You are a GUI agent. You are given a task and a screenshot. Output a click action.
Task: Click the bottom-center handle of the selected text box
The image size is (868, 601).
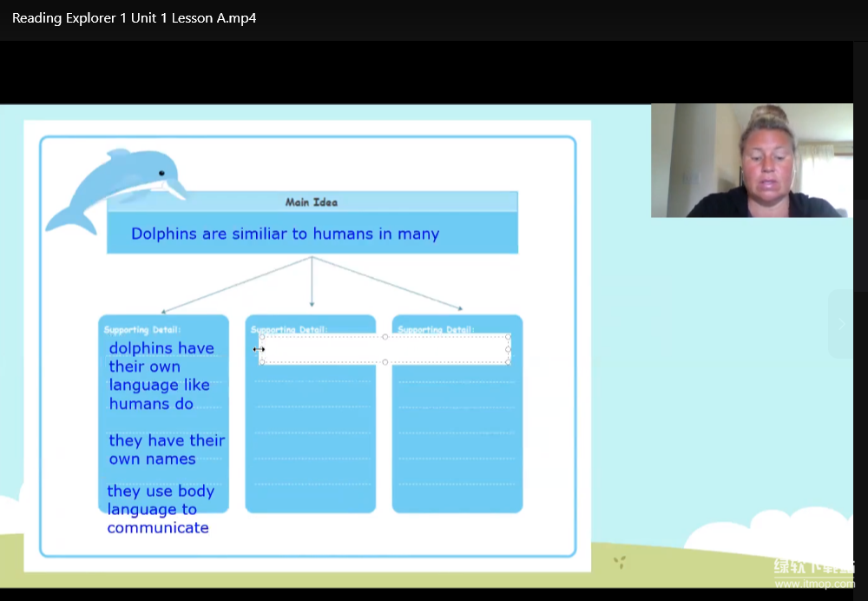click(385, 362)
